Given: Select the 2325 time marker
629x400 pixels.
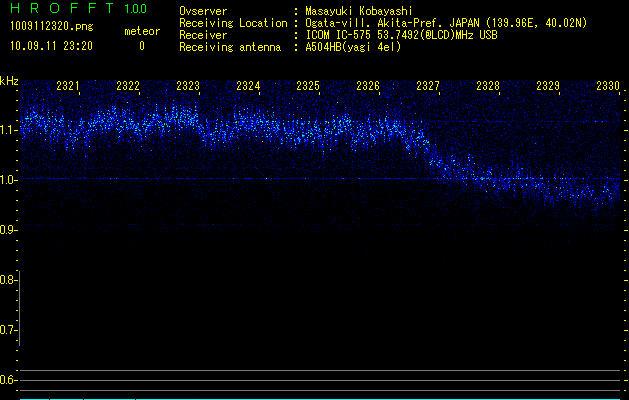Looking at the screenshot, I should pyautogui.click(x=308, y=87).
